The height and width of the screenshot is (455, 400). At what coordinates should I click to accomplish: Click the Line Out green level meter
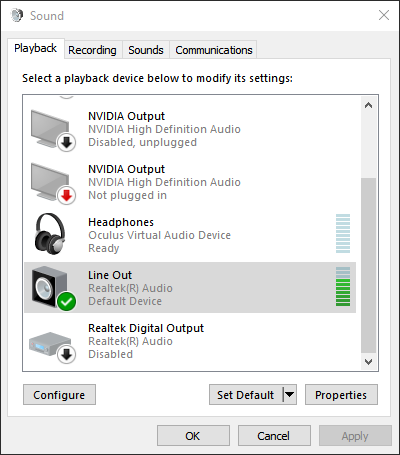tap(343, 286)
